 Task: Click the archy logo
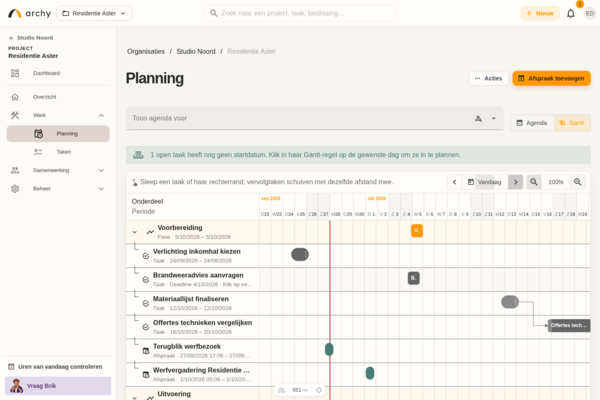[29, 13]
